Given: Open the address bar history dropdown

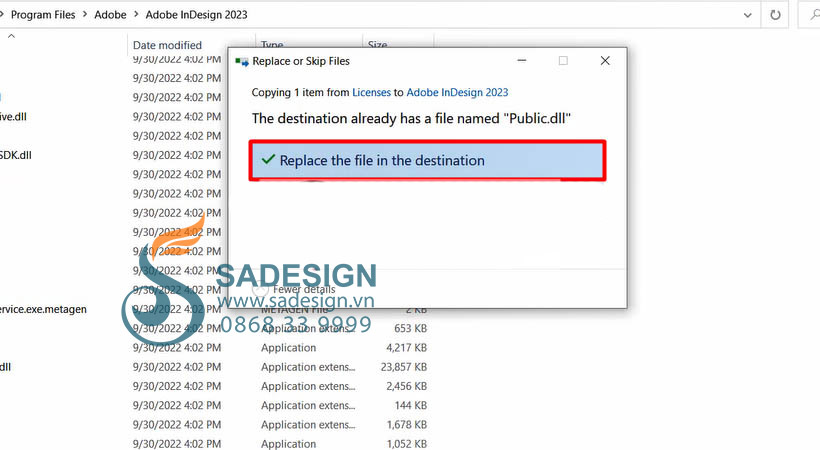Looking at the screenshot, I should (748, 15).
